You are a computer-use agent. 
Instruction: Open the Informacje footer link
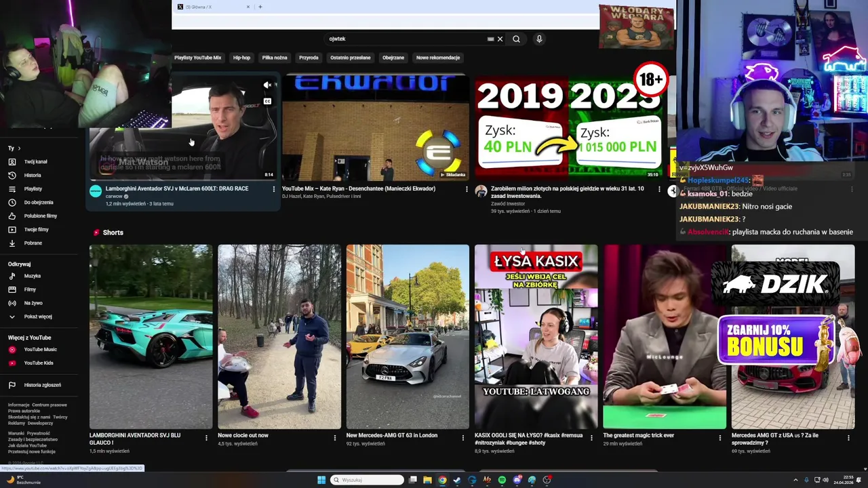pyautogui.click(x=18, y=405)
